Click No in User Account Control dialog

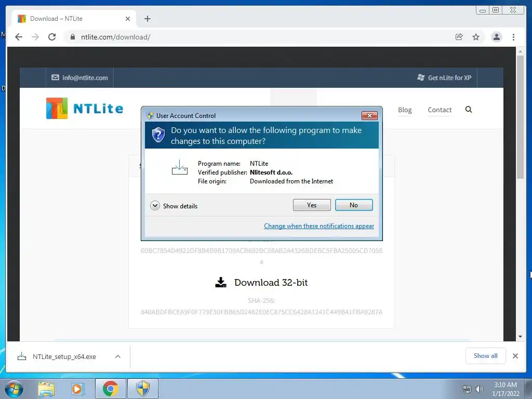point(353,205)
